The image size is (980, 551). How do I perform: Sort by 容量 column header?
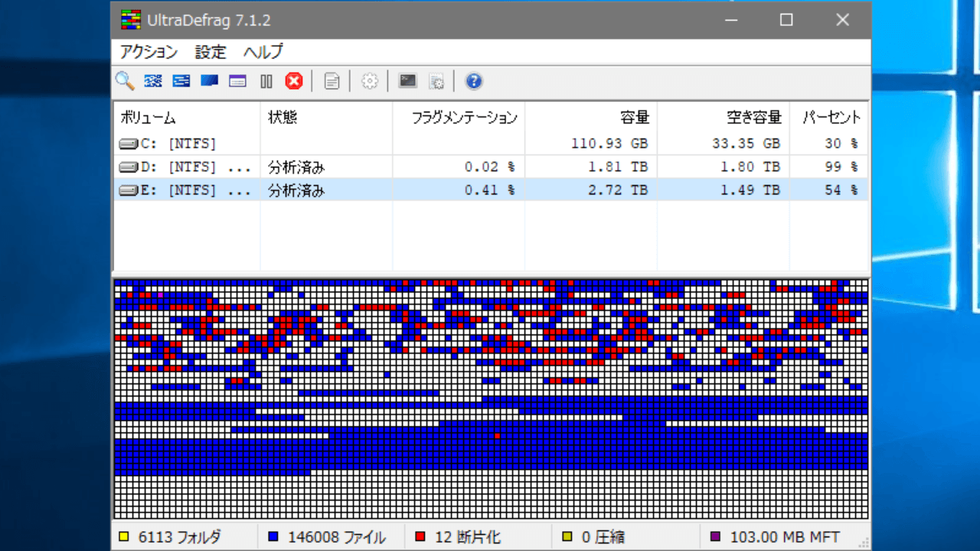591,117
